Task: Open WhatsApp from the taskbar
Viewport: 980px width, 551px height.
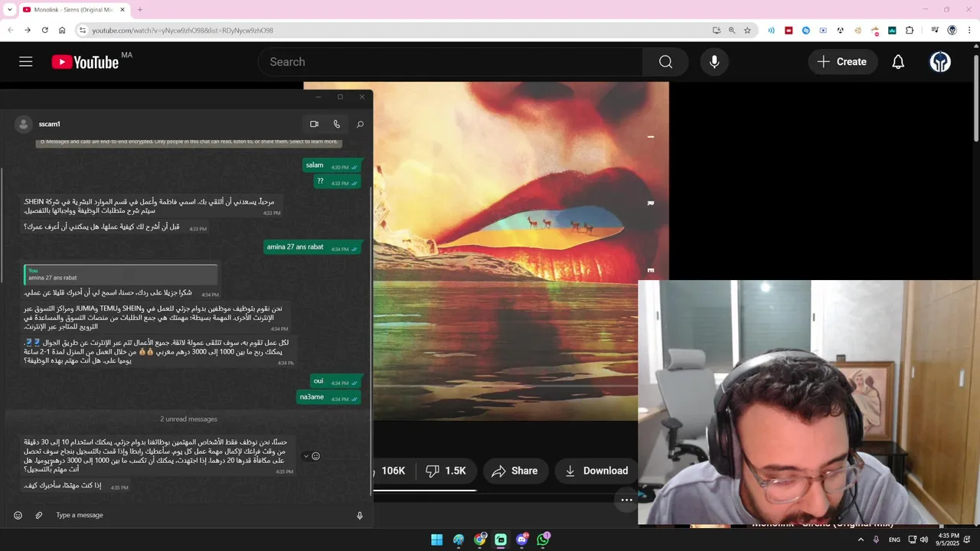Action: pos(543,540)
